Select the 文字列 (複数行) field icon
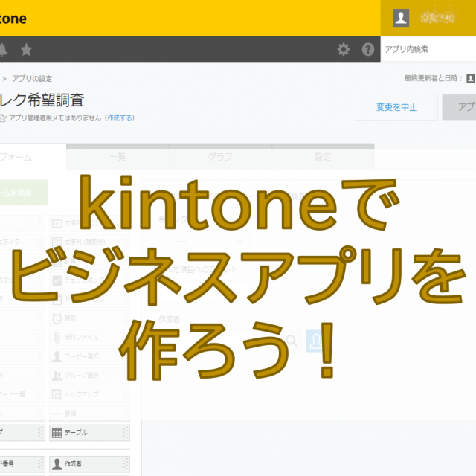476x476 pixels. [x=57, y=242]
